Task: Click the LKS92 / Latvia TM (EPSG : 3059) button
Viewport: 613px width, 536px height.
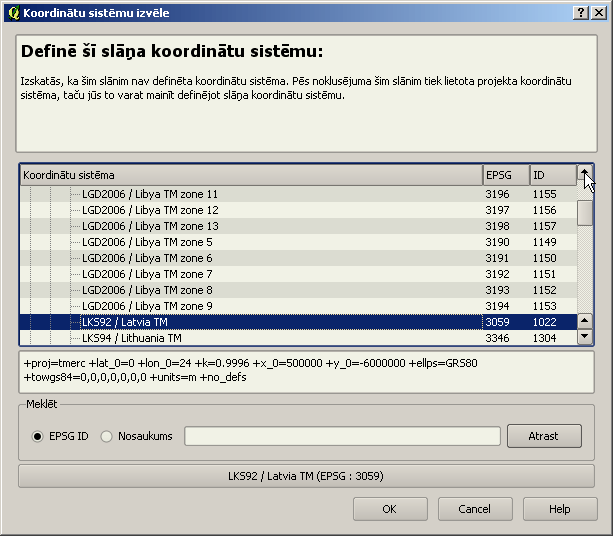Action: [306, 476]
